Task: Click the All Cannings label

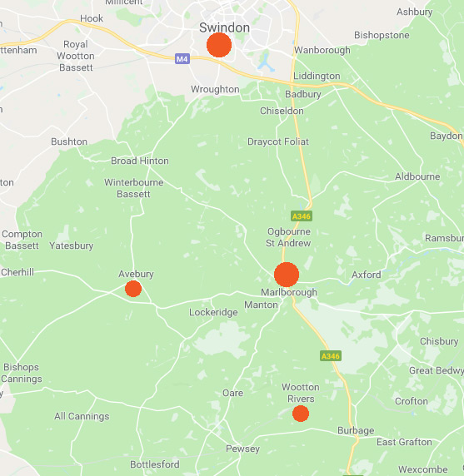Action: (x=82, y=416)
